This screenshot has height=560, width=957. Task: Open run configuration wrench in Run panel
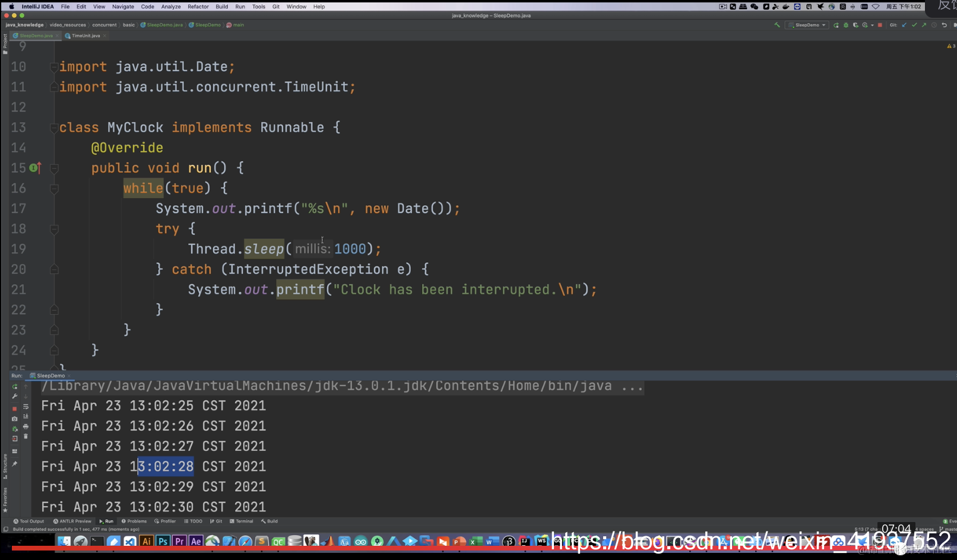pos(15,396)
